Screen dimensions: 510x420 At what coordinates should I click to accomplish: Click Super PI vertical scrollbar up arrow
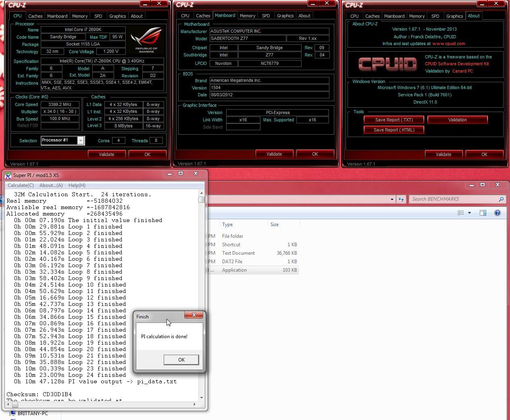pos(202,193)
